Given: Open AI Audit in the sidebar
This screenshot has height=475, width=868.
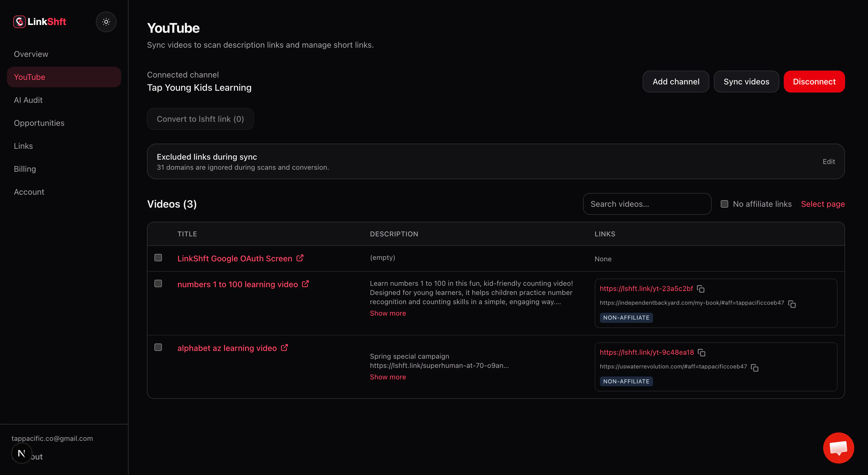Looking at the screenshot, I should [x=64, y=100].
